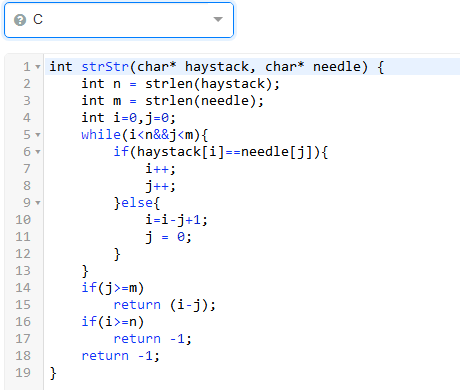Click the help question mark icon
460x390 pixels.
[20, 20]
